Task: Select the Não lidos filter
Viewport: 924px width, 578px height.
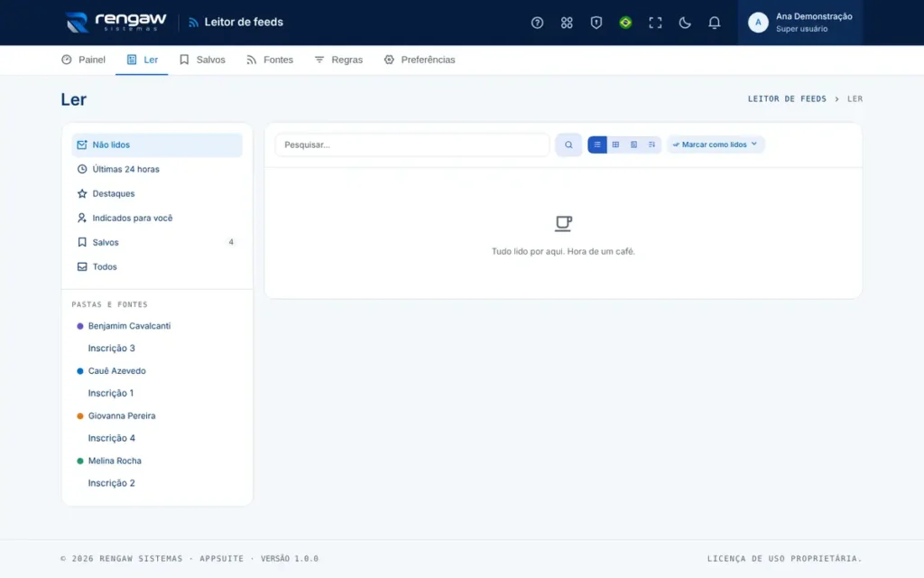Action: pyautogui.click(x=157, y=145)
